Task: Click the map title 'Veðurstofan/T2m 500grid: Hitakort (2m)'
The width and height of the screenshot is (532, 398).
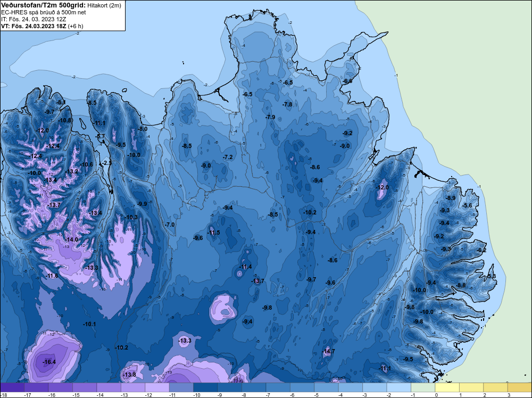Action: 61,5
